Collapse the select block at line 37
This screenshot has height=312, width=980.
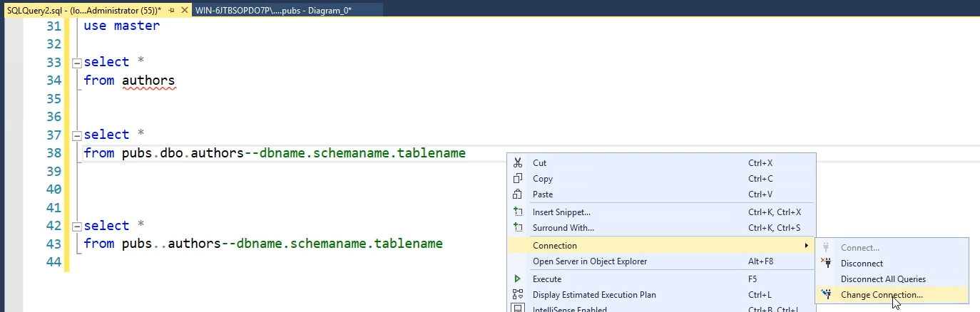coord(77,135)
